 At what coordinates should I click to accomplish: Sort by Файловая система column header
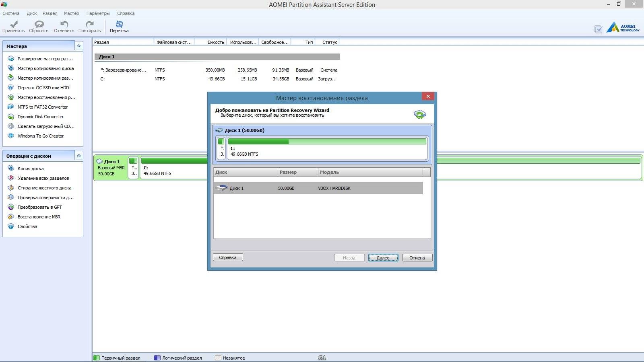pos(174,42)
